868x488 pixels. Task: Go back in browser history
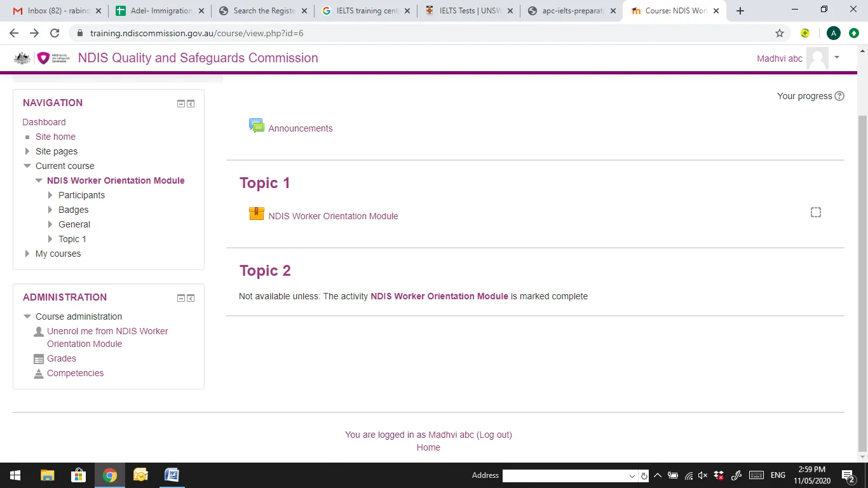click(x=14, y=33)
